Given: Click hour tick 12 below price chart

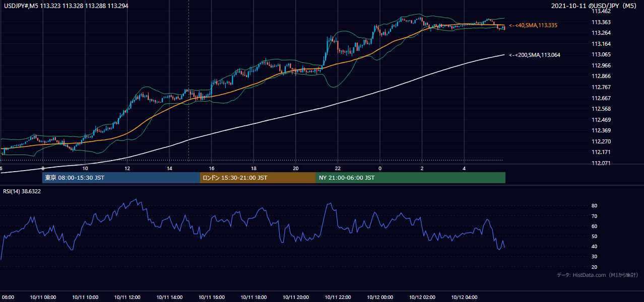Looking at the screenshot, I should (127, 168).
